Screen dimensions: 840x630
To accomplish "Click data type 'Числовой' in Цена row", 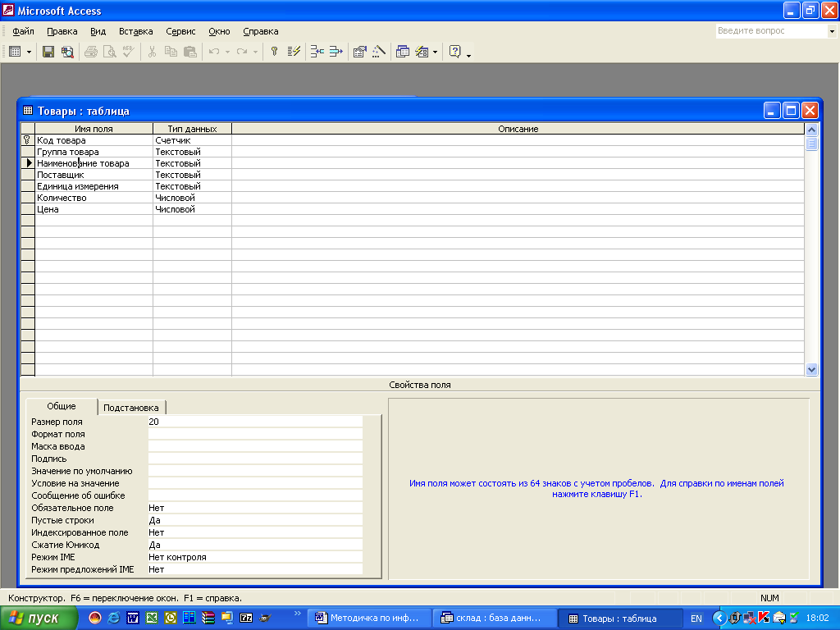I will pos(192,209).
